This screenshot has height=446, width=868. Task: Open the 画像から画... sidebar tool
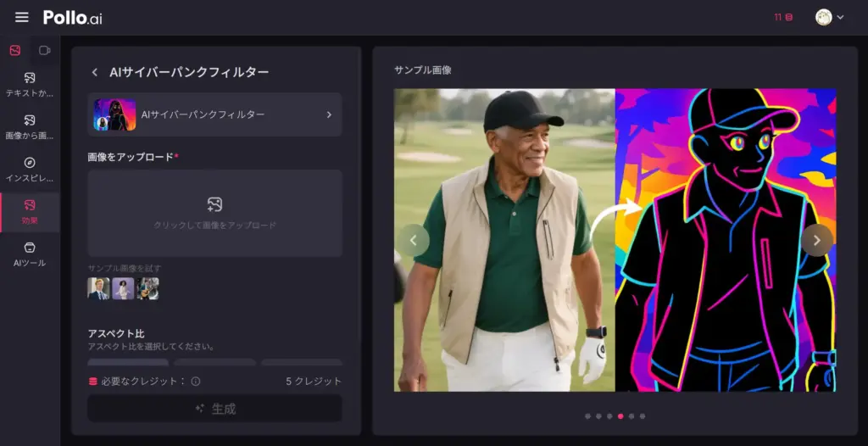[30, 126]
